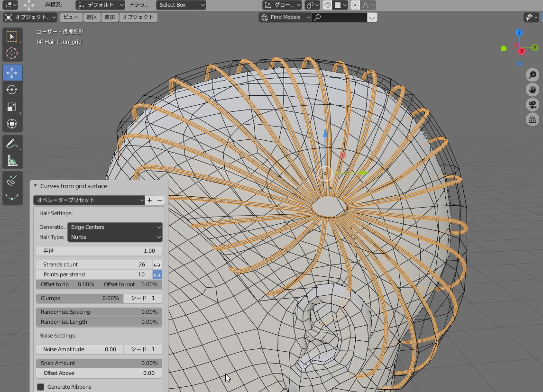Collapse the Curves from grid surface panel
543x392 pixels.
pos(36,186)
